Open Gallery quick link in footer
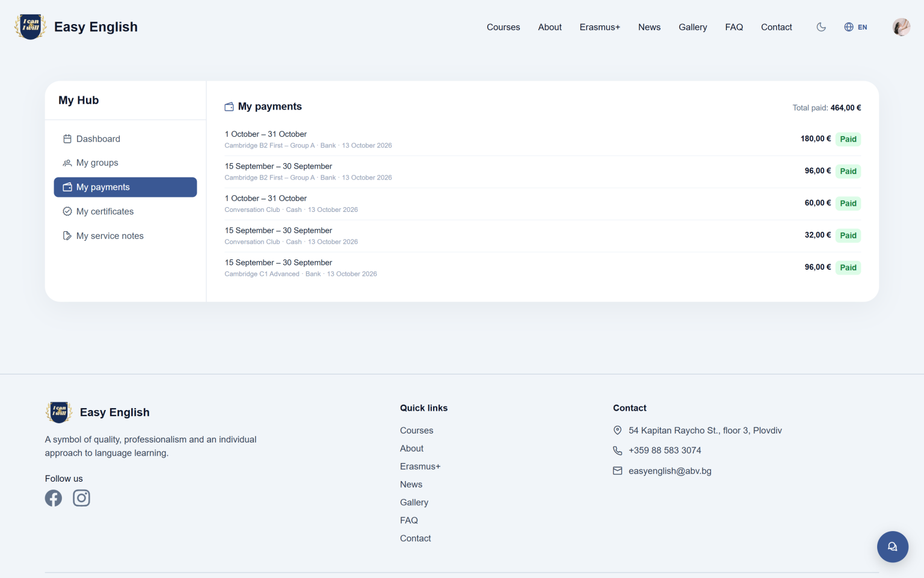 pos(414,502)
